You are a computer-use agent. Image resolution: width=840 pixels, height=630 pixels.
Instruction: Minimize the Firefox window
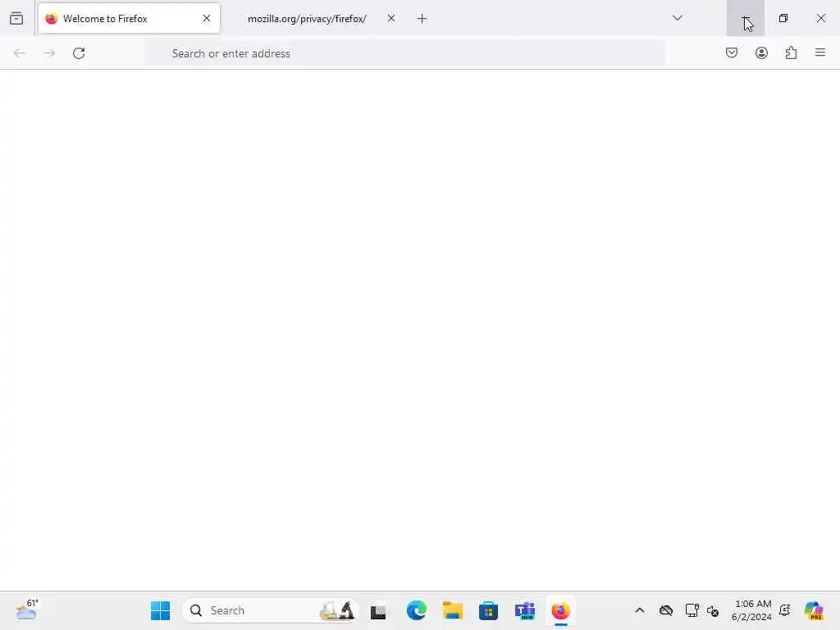(745, 18)
